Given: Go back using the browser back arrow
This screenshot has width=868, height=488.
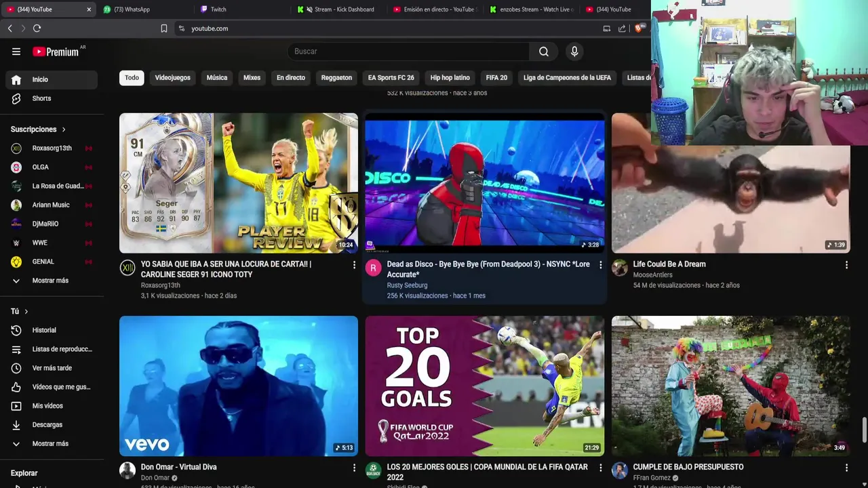Looking at the screenshot, I should click(9, 28).
